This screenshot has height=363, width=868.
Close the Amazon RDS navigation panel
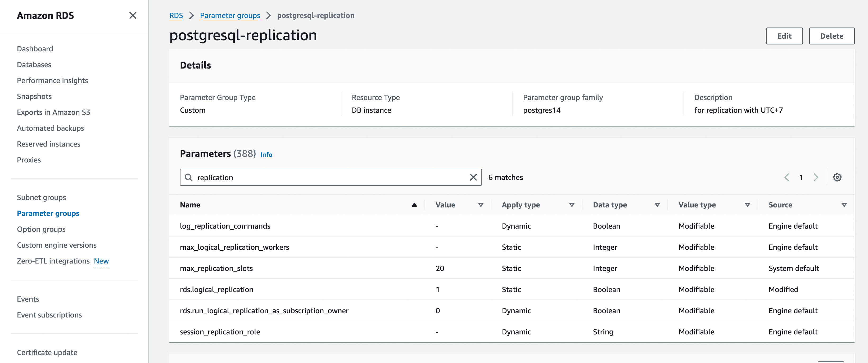pos(133,16)
